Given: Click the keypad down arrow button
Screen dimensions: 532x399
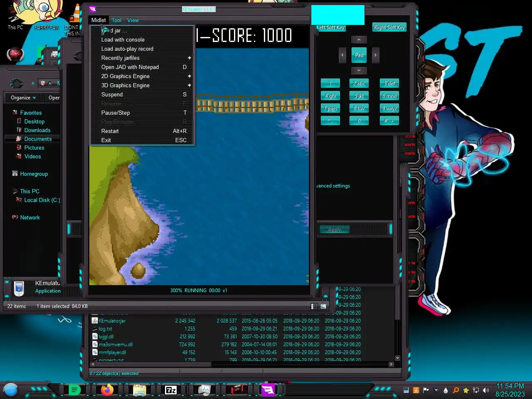Looking at the screenshot, I should (359, 70).
